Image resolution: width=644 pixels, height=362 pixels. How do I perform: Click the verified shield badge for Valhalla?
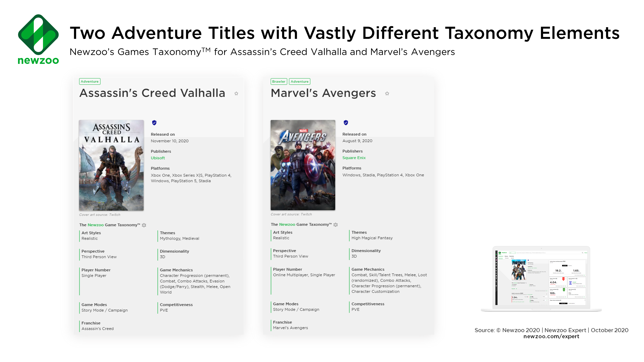154,123
